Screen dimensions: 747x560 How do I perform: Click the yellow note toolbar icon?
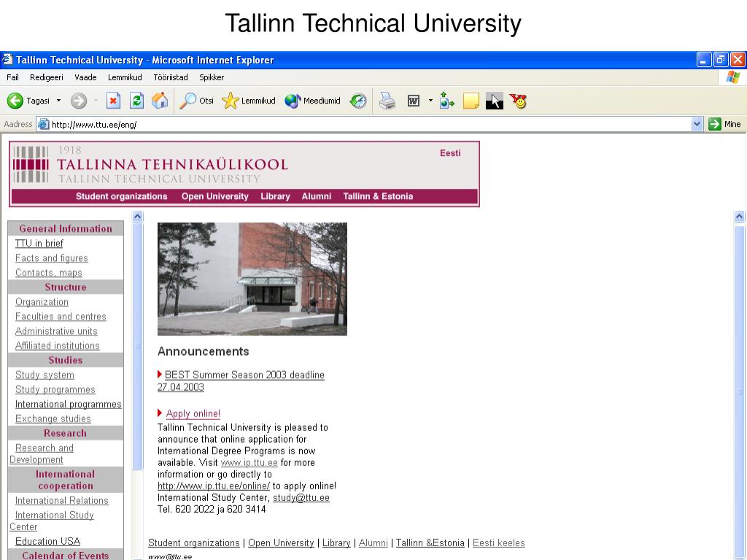pyautogui.click(x=471, y=101)
